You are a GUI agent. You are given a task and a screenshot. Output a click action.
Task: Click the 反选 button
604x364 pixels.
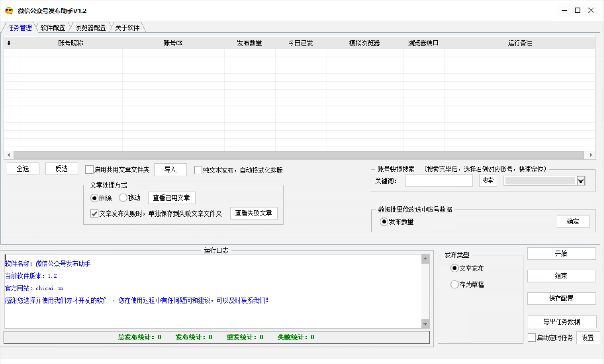coord(62,169)
